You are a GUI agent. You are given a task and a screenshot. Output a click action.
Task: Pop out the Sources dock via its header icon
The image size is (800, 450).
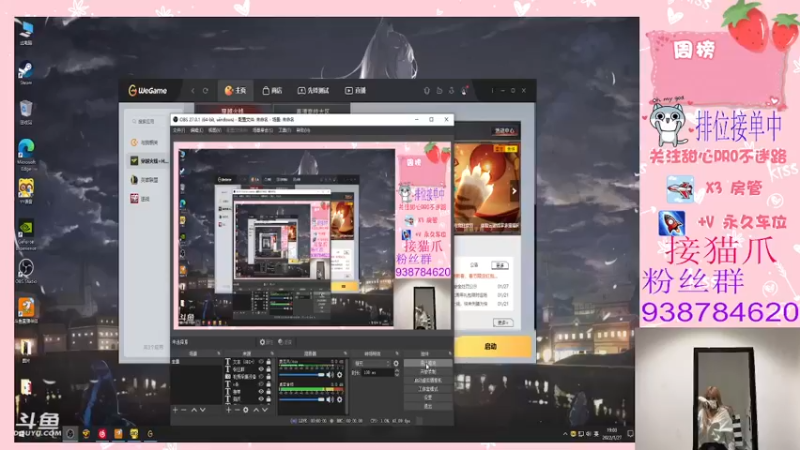click(x=272, y=354)
